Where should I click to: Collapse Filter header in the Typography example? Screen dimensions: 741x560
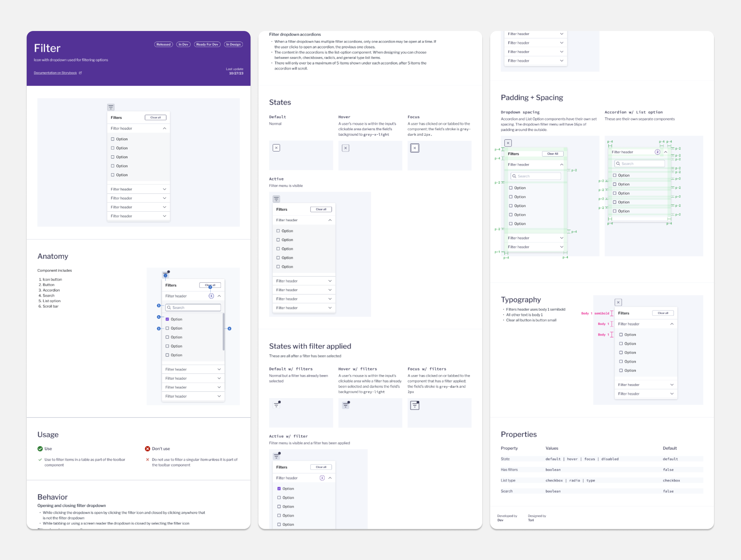[672, 324]
